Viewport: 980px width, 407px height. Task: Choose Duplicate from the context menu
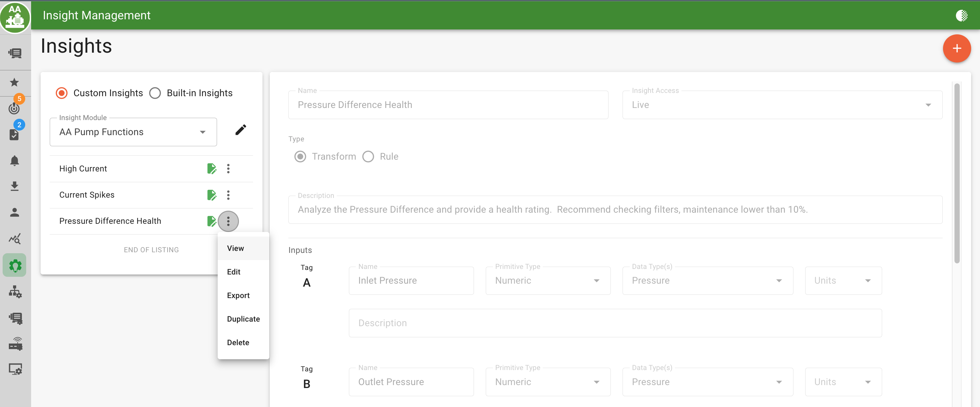[243, 319]
